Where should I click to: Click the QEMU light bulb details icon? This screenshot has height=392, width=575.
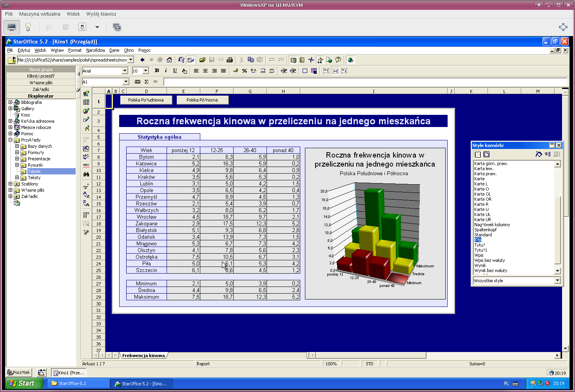coord(28,27)
